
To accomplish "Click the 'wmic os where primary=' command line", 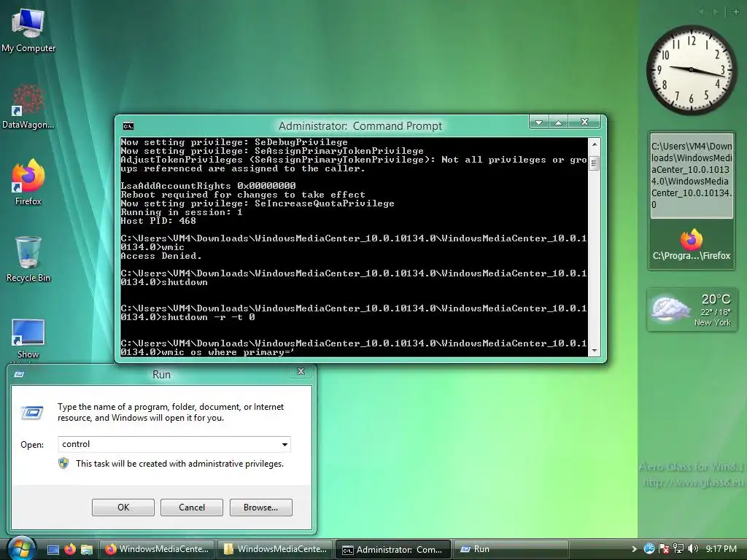I will (228, 352).
